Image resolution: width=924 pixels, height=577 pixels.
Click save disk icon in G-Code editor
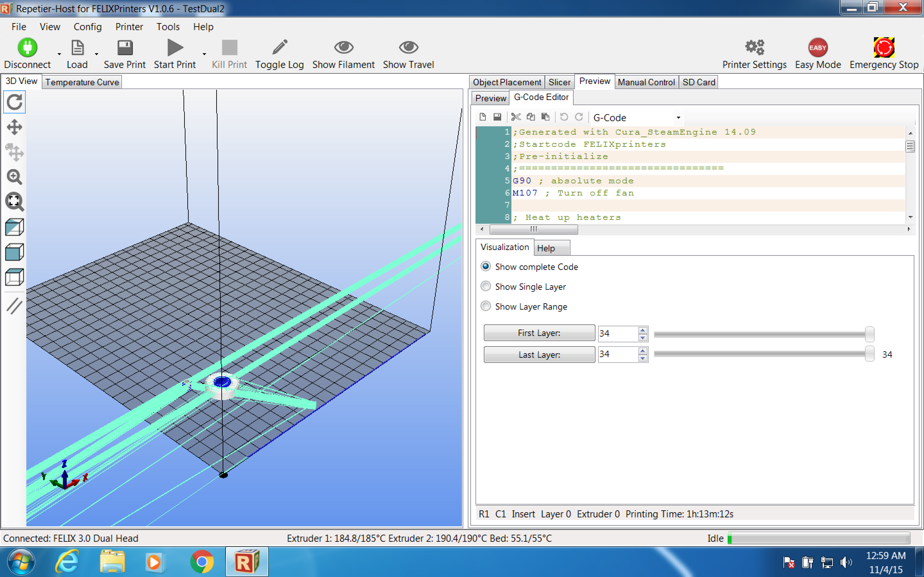(497, 117)
